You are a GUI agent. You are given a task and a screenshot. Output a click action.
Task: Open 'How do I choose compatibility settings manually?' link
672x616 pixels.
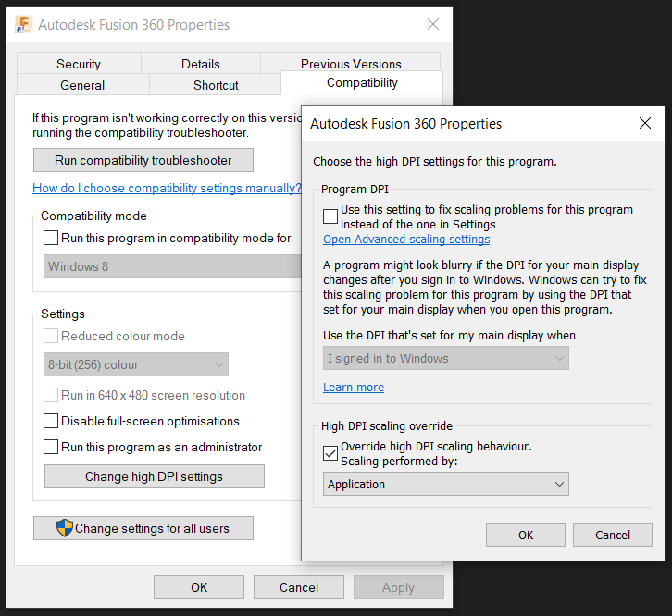(x=168, y=188)
